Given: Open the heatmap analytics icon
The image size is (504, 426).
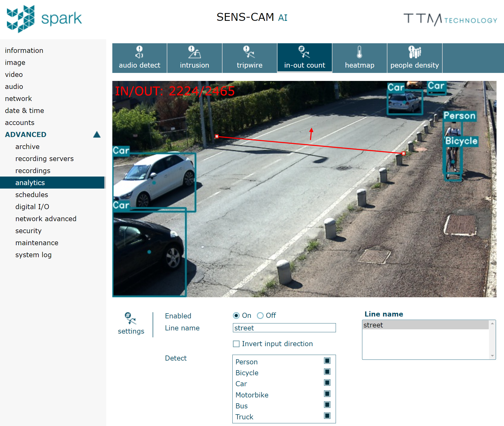Looking at the screenshot, I should [359, 58].
